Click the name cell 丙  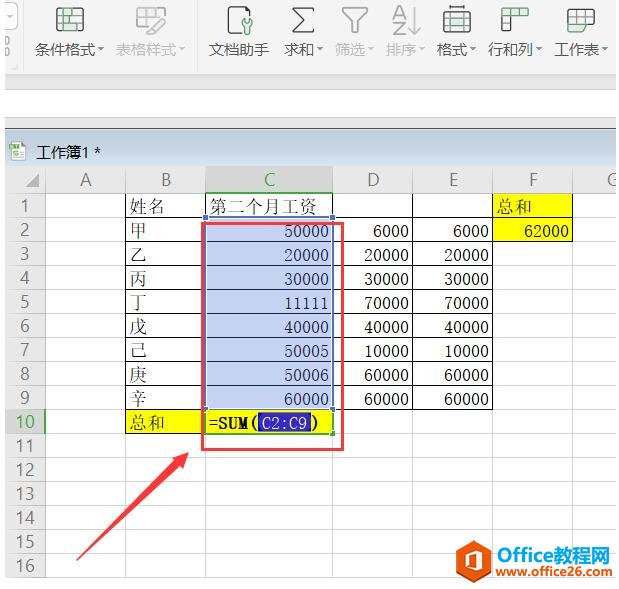point(165,278)
